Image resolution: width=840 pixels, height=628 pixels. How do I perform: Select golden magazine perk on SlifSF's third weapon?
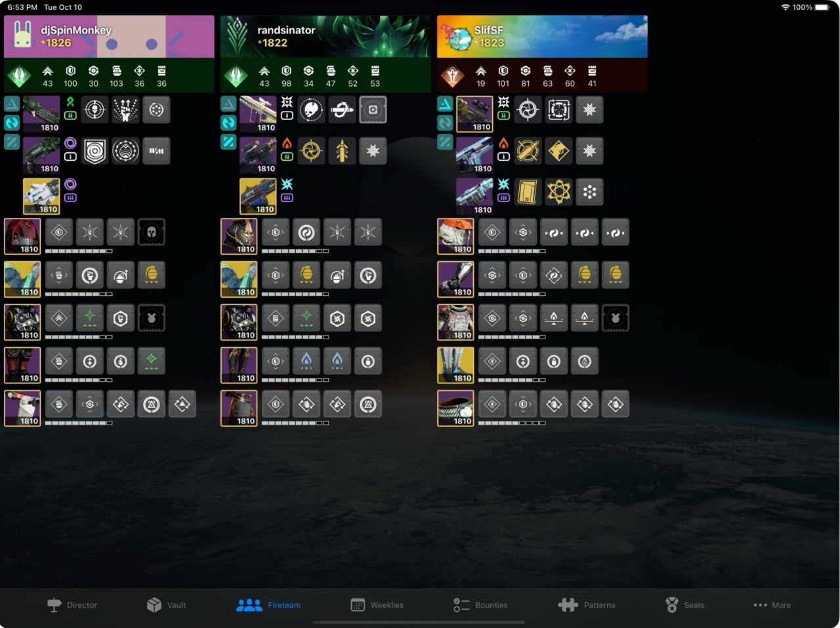tap(528, 192)
